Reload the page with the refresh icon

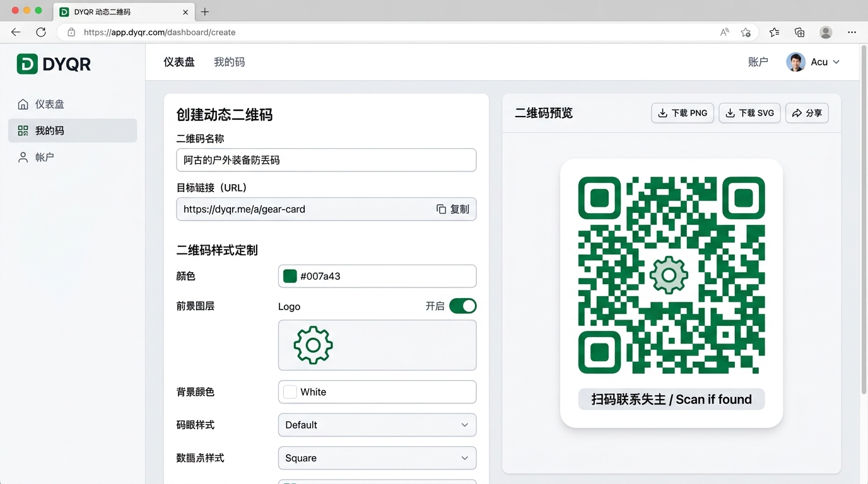coord(41,32)
